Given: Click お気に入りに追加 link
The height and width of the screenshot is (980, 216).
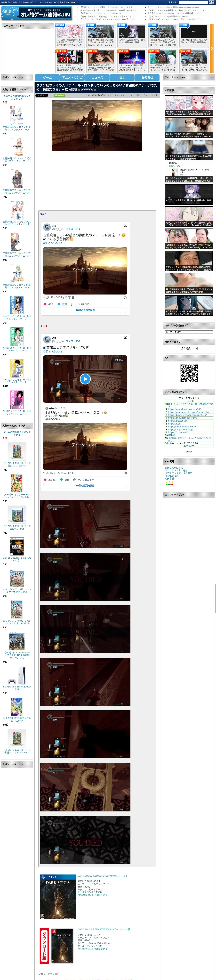Looking at the screenshot, I should [x=174, y=468].
